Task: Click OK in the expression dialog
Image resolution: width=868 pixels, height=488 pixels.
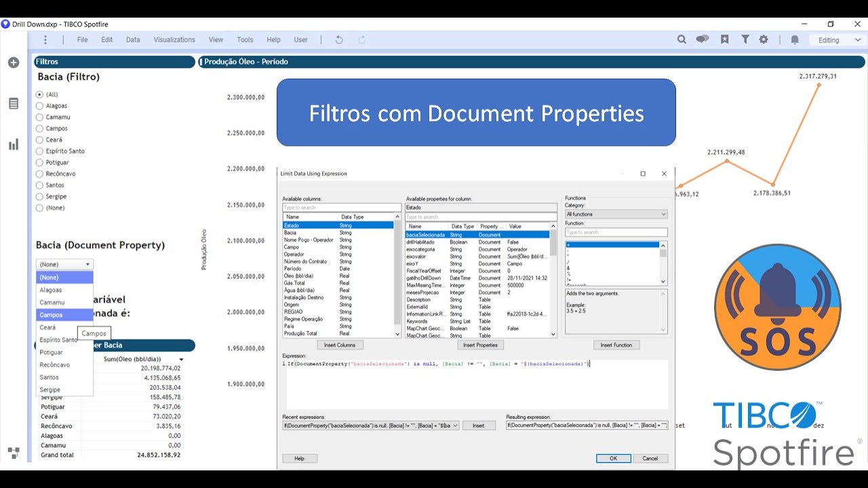Action: click(613, 458)
